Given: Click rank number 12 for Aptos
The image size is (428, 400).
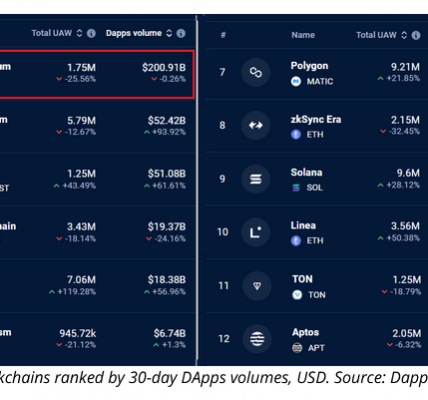Looking at the screenshot, I should 224,339.
